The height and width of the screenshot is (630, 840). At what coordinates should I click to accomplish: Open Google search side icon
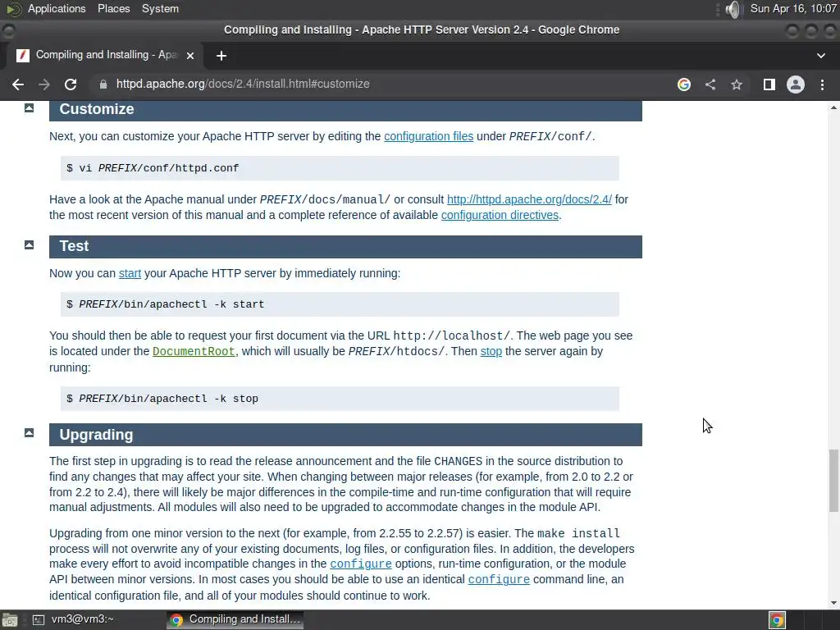[x=683, y=84]
